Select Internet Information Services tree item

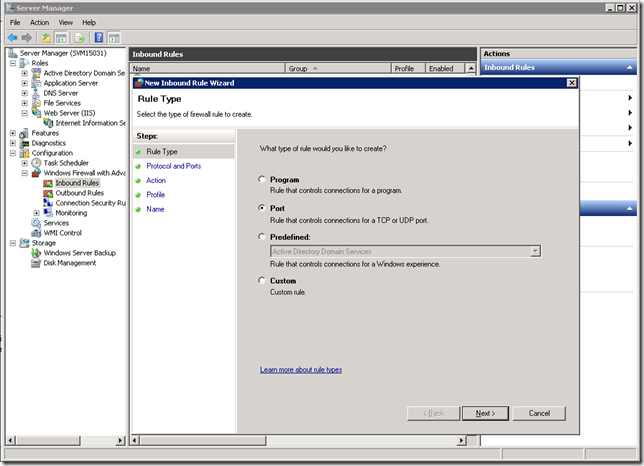tap(90, 123)
